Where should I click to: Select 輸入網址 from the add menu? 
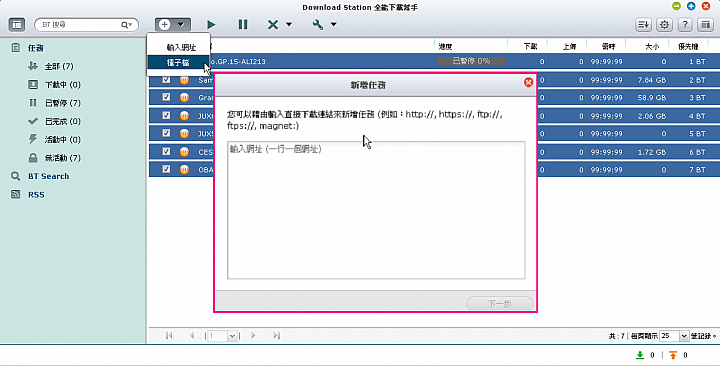(x=181, y=47)
